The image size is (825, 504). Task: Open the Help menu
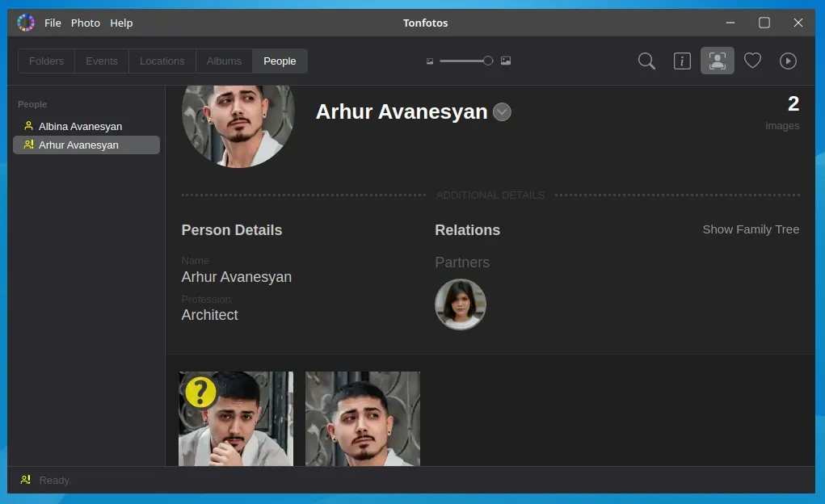click(x=121, y=23)
